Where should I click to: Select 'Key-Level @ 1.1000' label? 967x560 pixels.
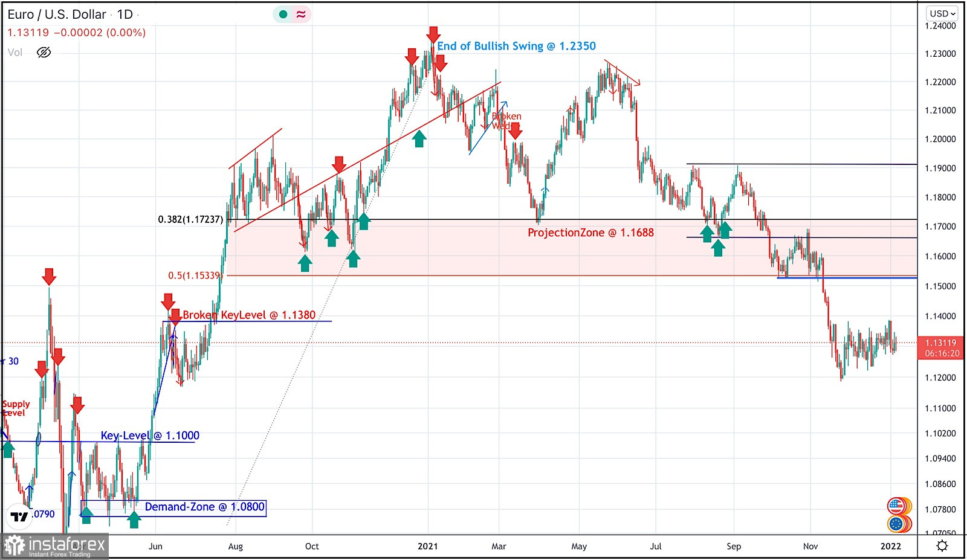(150, 436)
